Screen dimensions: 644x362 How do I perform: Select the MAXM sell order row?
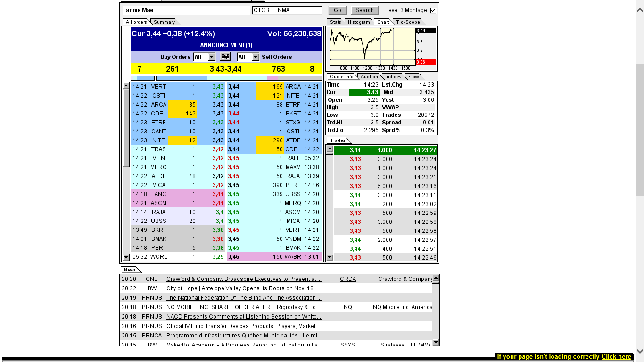click(274, 167)
